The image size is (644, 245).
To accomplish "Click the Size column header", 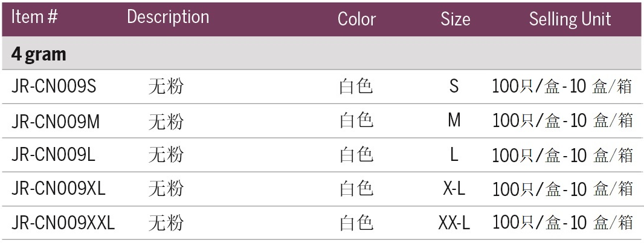I will 455,19.
